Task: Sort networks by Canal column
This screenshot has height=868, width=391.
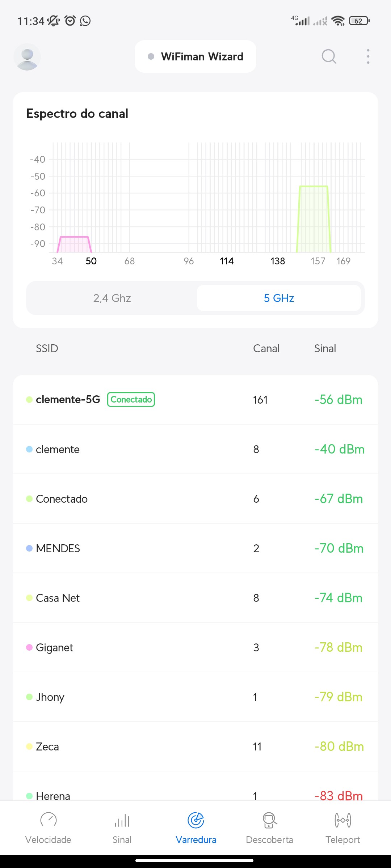Action: [266, 349]
